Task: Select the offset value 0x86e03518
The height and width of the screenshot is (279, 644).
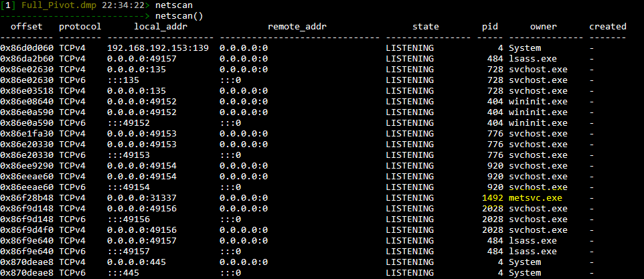Action: pos(26,91)
